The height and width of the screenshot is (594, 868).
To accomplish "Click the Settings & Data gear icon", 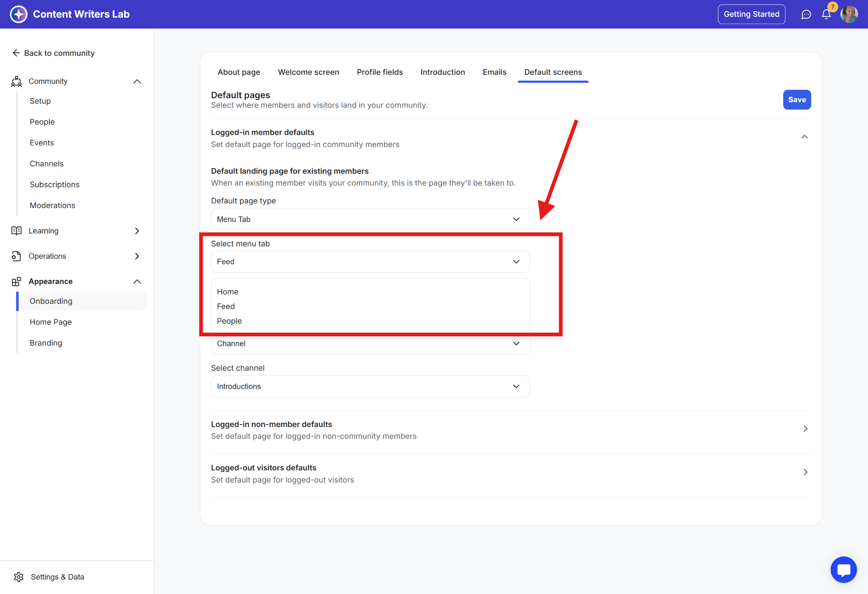I will [x=19, y=577].
